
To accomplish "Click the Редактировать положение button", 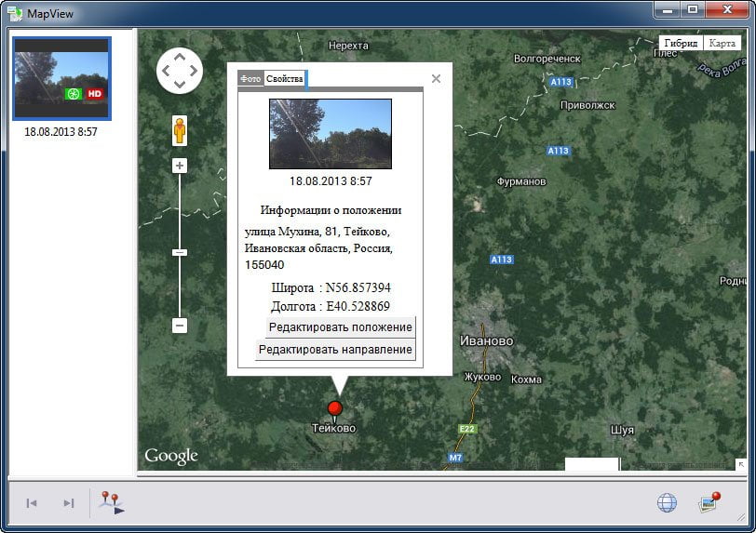I will pyautogui.click(x=341, y=327).
